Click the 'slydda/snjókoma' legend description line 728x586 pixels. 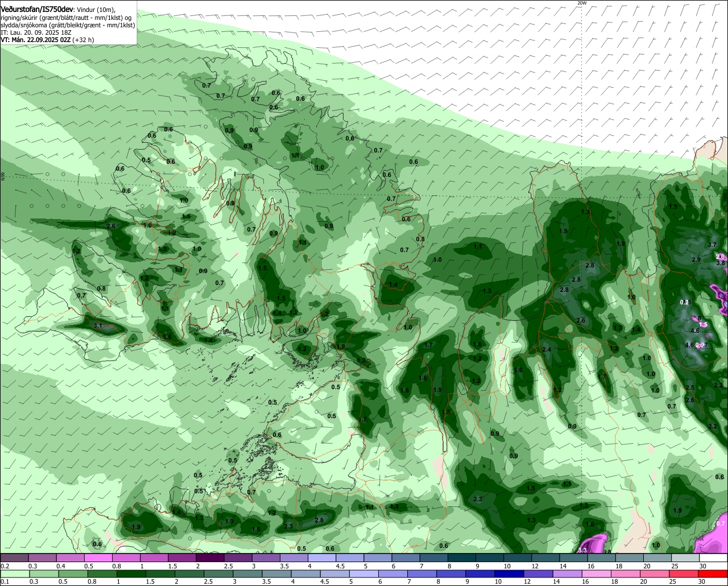68,25
